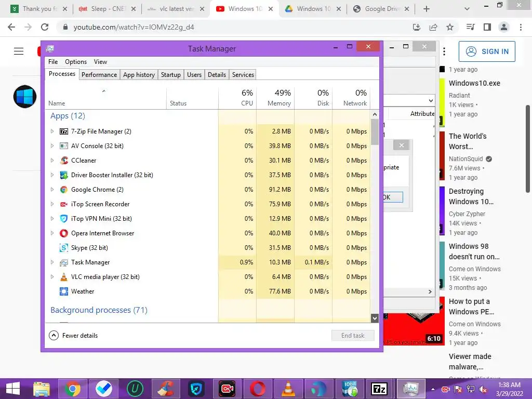The image size is (532, 399).
Task: Open 7-Zip from the taskbar
Action: [x=380, y=389]
